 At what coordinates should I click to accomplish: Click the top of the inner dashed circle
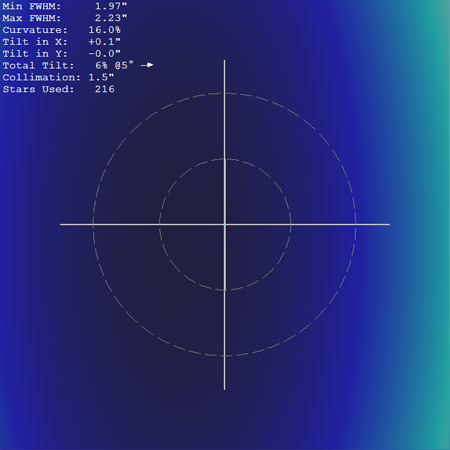pos(225,159)
